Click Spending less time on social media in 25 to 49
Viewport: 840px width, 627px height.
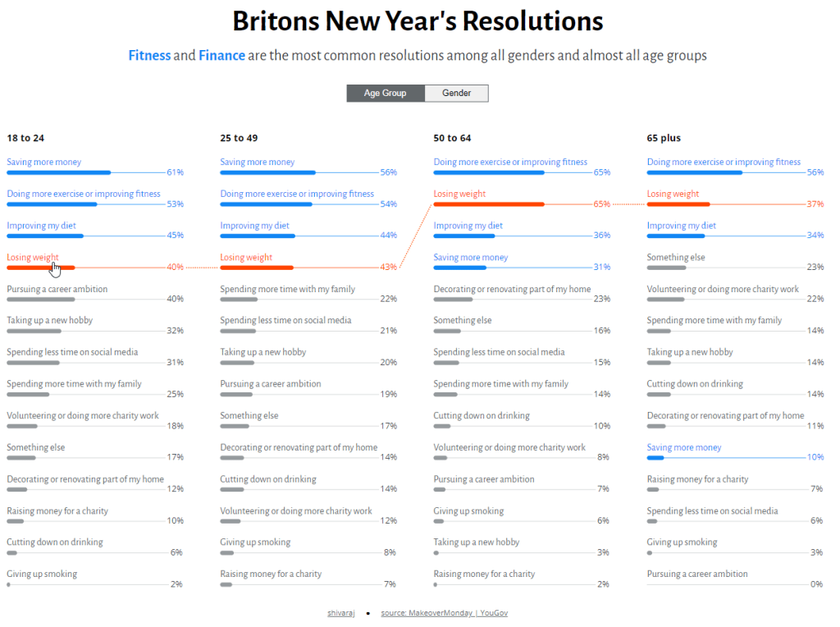pos(285,321)
